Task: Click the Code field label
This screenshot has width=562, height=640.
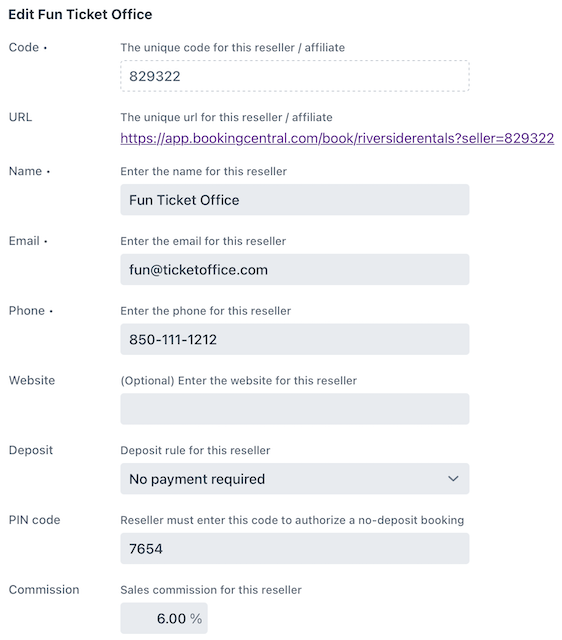Action: point(24,47)
